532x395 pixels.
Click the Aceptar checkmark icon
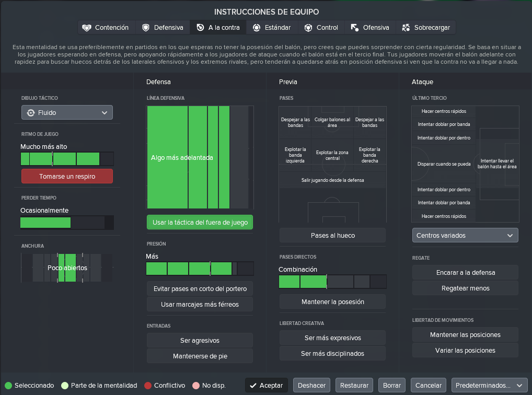(x=253, y=386)
